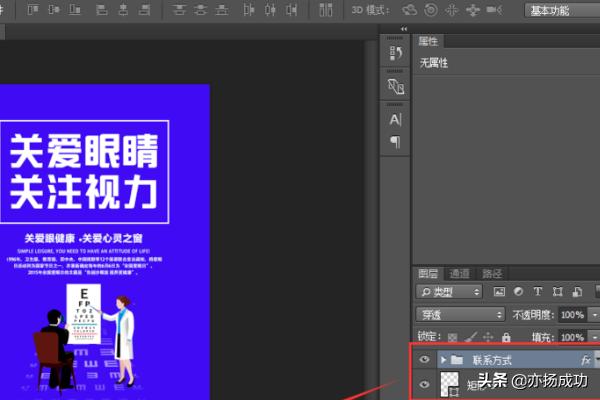Click the lock all icon
The height and width of the screenshot is (400, 600).
[x=505, y=338]
